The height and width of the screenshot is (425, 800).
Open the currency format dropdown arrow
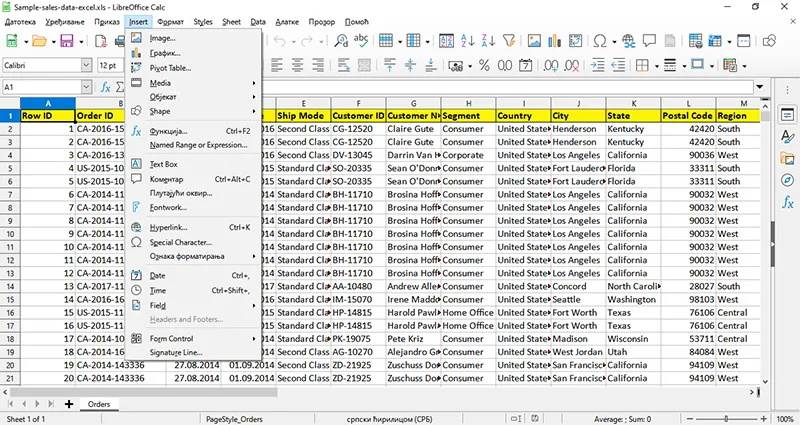[469, 66]
